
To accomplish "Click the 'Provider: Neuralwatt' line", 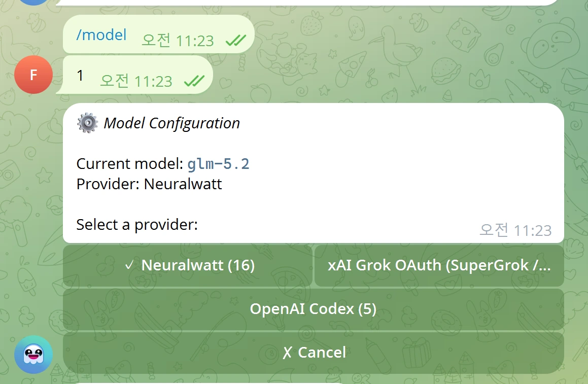I will 149,184.
